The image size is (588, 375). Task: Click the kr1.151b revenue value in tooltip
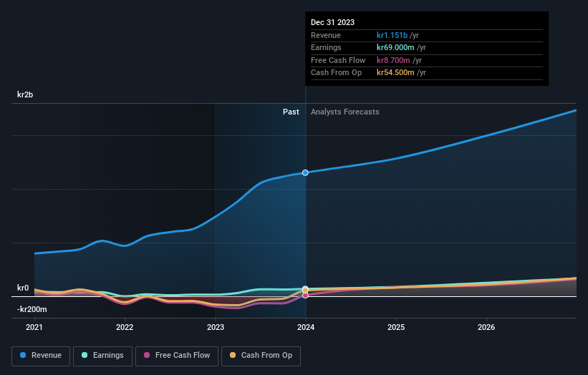[392, 35]
